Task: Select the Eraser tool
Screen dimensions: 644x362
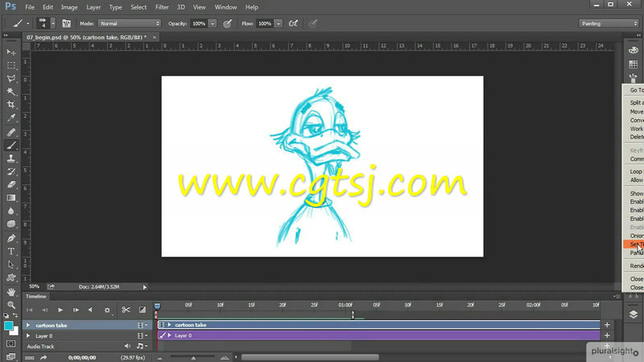Action: (11, 185)
